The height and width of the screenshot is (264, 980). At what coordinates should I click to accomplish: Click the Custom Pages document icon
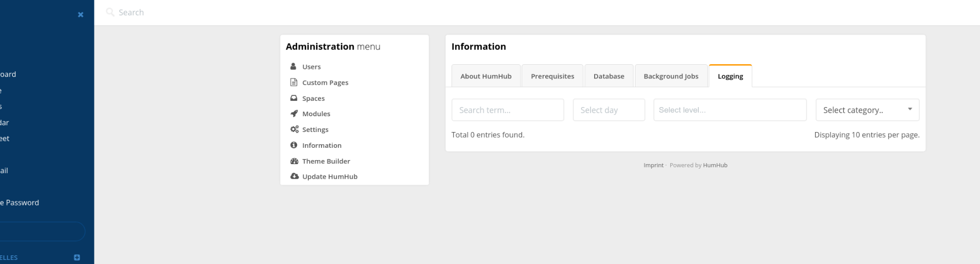coord(293,82)
